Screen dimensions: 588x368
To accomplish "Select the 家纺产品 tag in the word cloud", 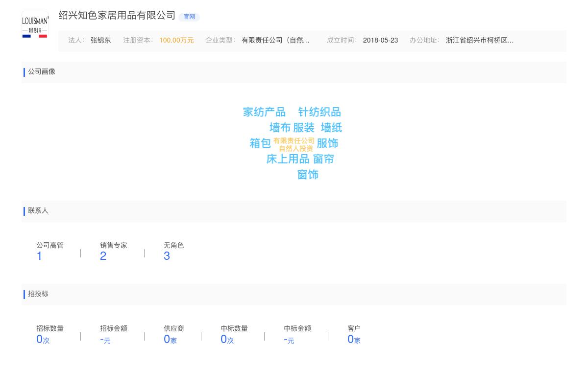I will (264, 112).
